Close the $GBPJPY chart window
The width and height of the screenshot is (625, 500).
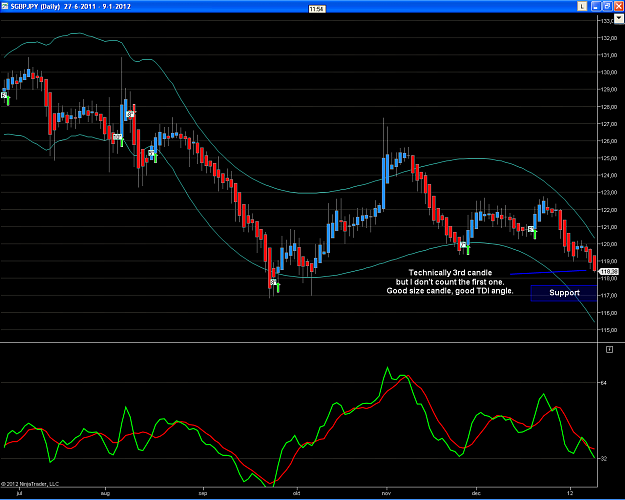click(x=618, y=6)
